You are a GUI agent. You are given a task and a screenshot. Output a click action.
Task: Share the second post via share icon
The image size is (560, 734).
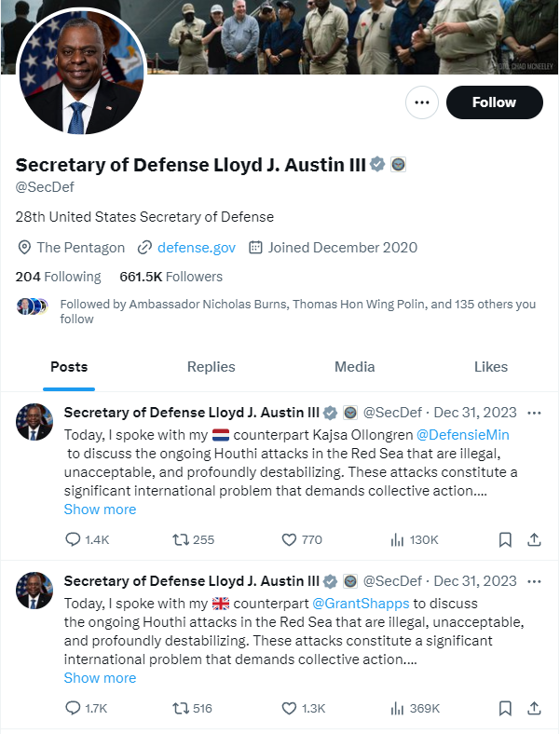click(535, 708)
